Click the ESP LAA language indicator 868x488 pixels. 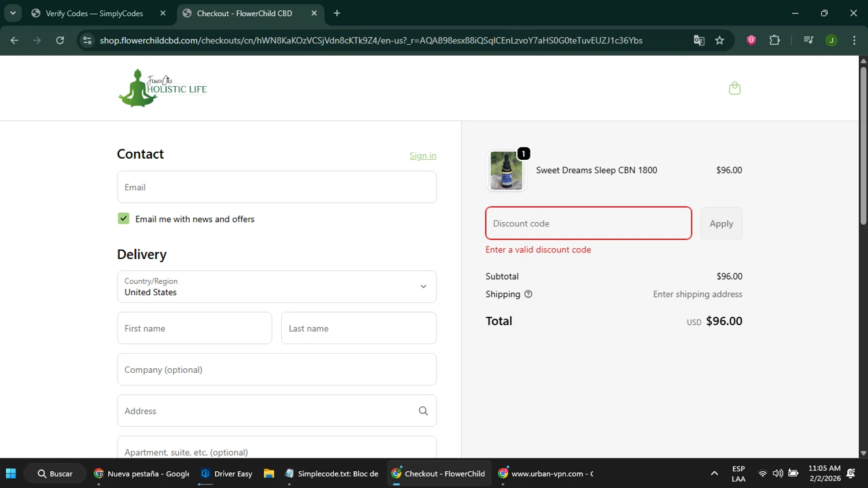pos(738,474)
